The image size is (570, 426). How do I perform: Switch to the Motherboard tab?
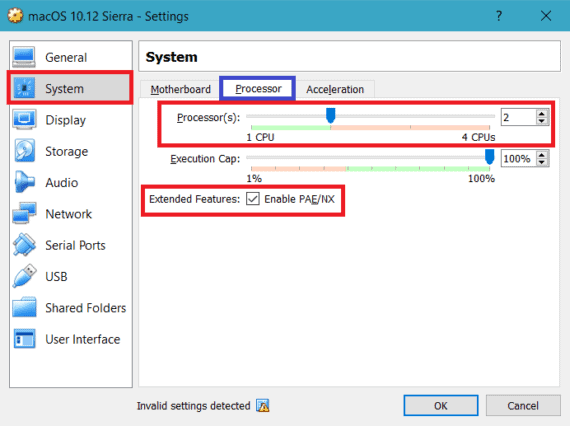181,89
